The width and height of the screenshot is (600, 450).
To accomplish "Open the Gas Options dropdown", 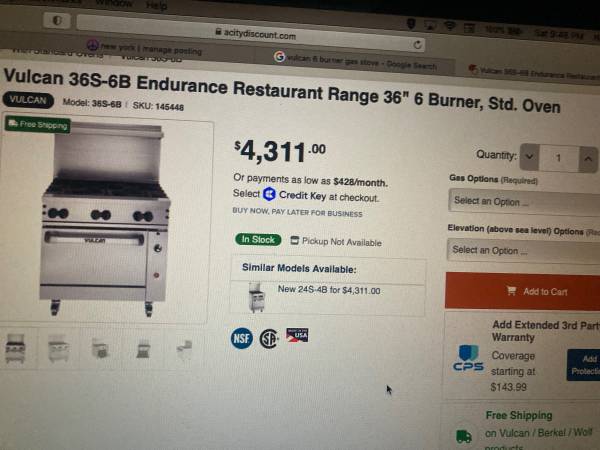I will click(524, 202).
